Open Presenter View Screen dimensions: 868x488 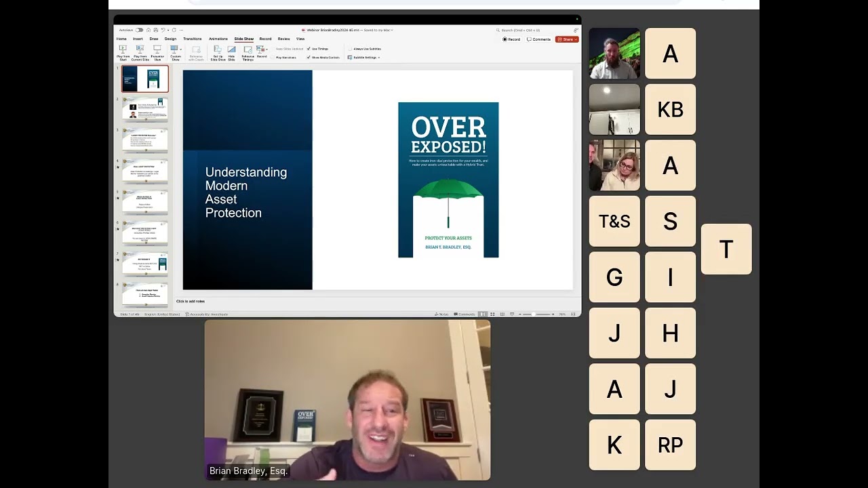[x=157, y=49]
